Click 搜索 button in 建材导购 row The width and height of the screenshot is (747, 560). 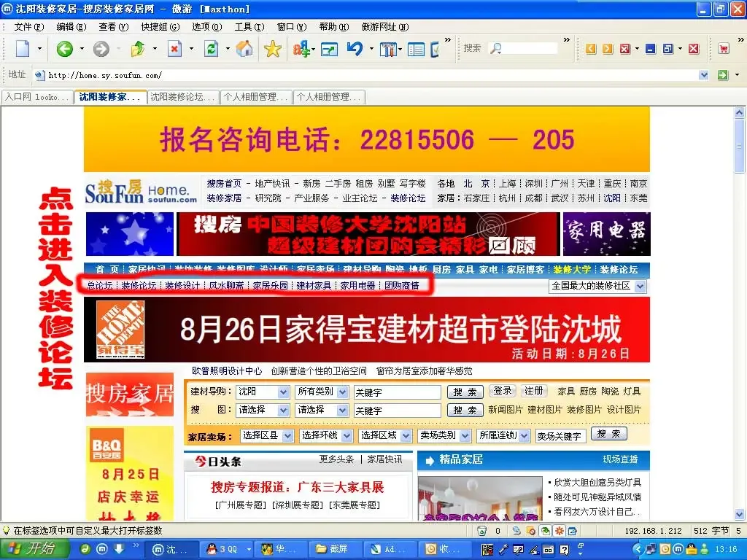tap(465, 392)
